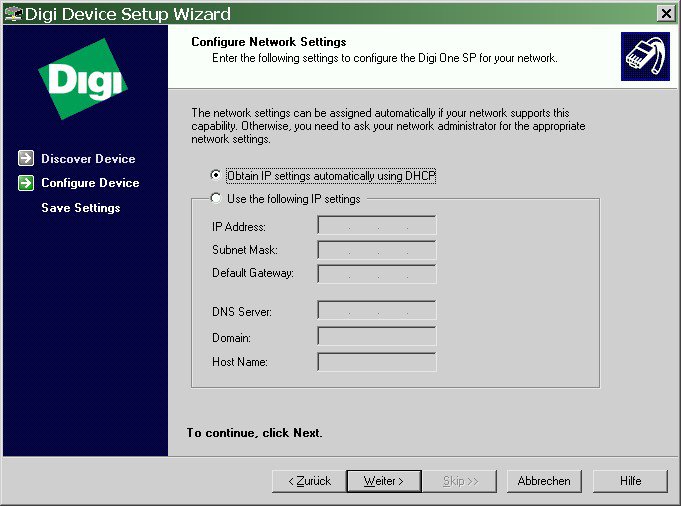Click the network cable icon in header
681x506 pixels.
[641, 57]
